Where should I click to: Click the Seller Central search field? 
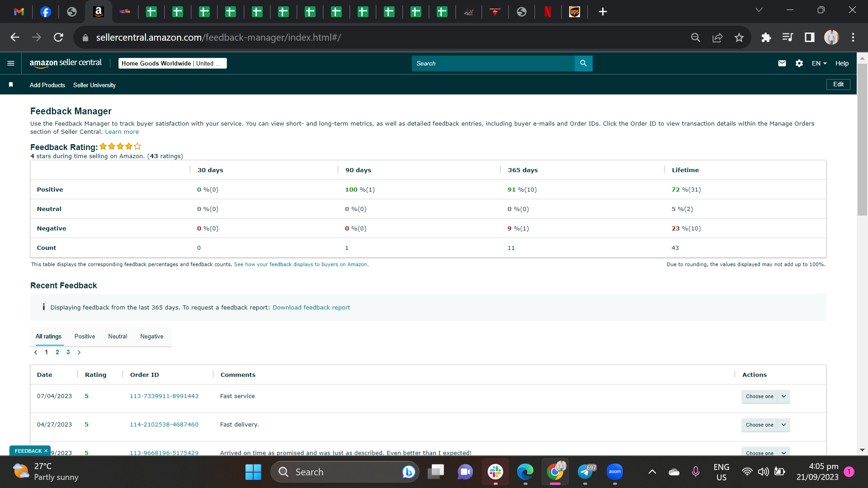tap(493, 63)
